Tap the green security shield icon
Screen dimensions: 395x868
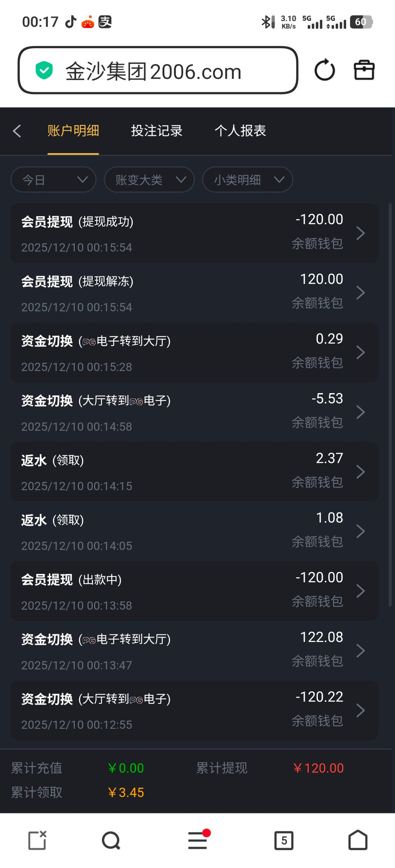point(44,70)
